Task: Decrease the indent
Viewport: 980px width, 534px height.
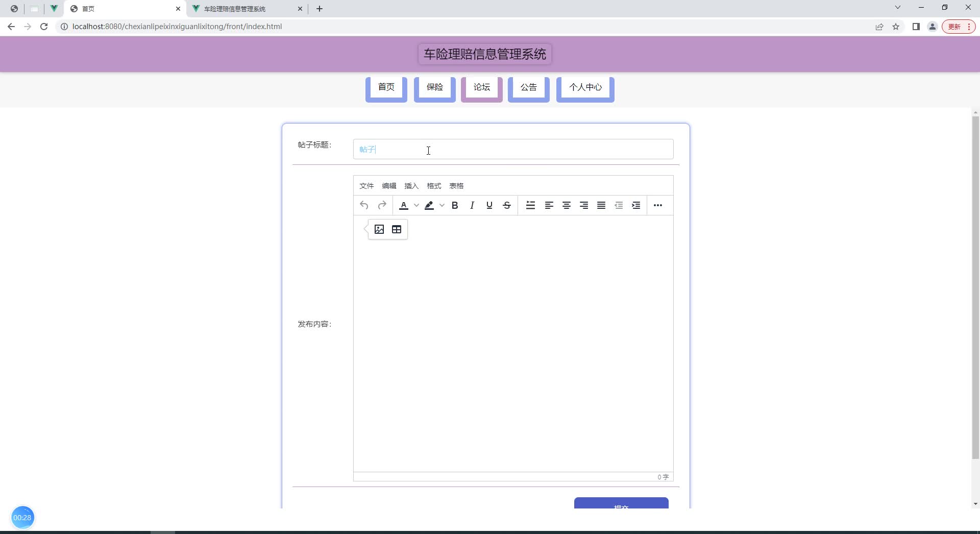Action: 619,205
